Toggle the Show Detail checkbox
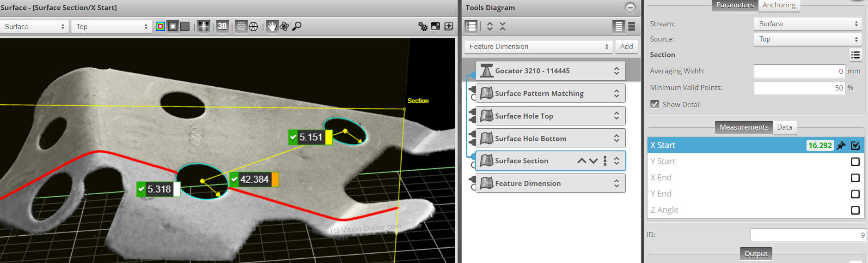Viewport: 868px width, 263px height. (x=654, y=104)
